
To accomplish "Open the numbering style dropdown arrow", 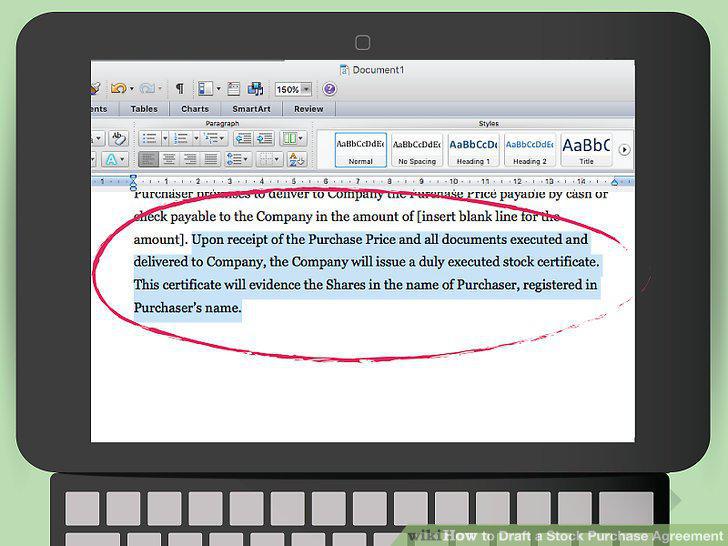I will click(x=196, y=138).
